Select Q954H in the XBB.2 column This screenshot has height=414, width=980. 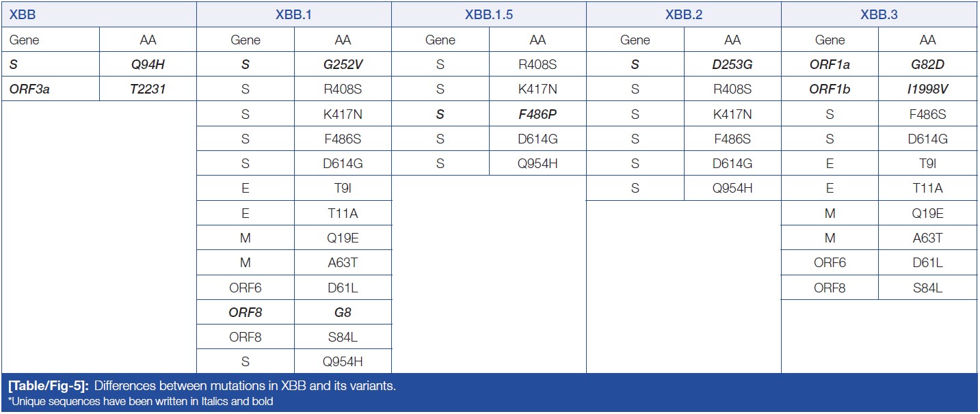(x=732, y=188)
